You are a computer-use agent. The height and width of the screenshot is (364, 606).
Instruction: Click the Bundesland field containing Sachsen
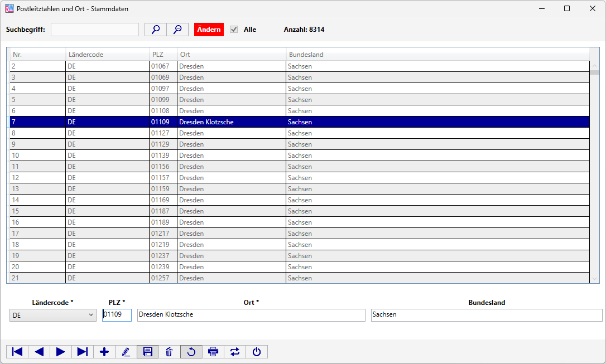click(487, 314)
